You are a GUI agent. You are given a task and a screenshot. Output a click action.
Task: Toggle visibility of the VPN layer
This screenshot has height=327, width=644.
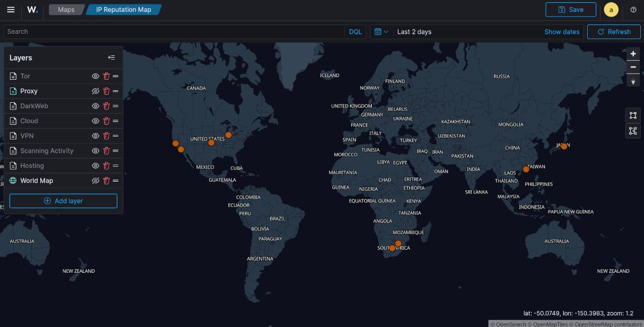coord(96,136)
